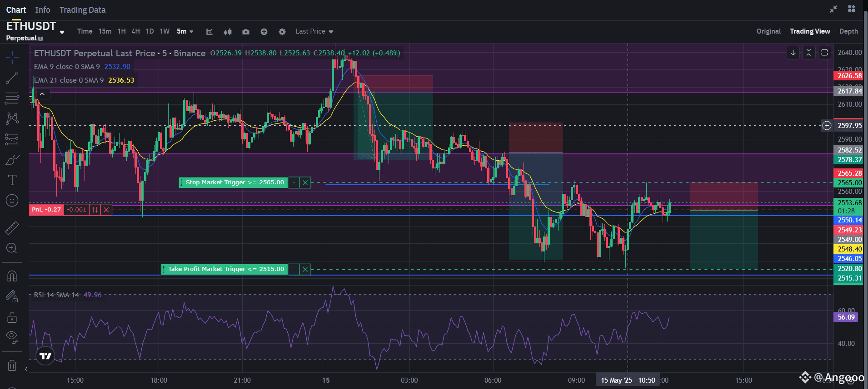Viewport: 868px width, 389px height.
Task: Select the brush drawing tool
Action: click(x=12, y=160)
